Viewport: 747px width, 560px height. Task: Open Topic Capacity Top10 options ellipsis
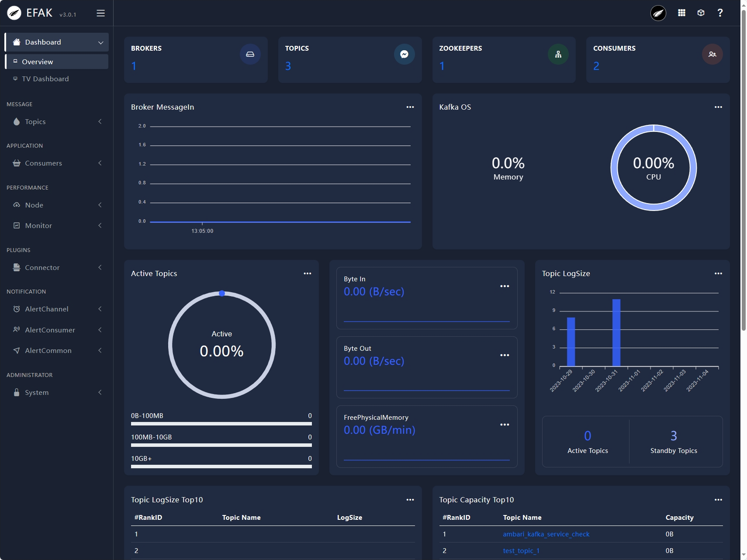click(718, 500)
